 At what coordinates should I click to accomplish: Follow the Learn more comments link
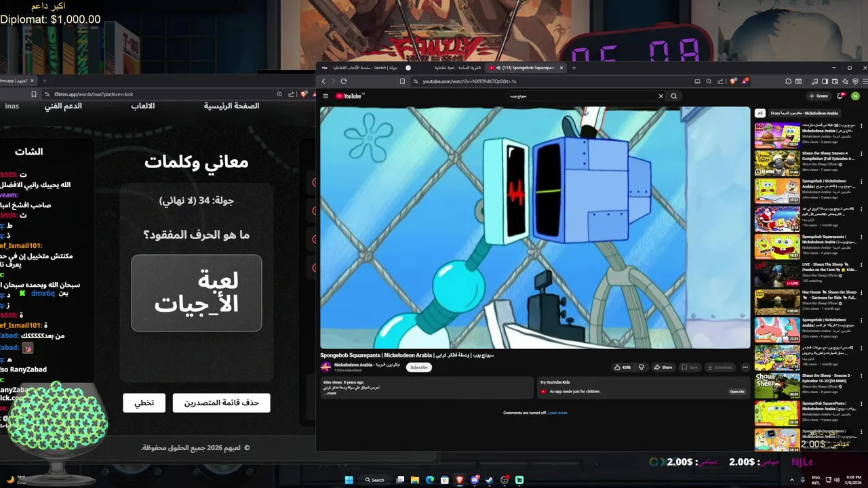coord(557,413)
